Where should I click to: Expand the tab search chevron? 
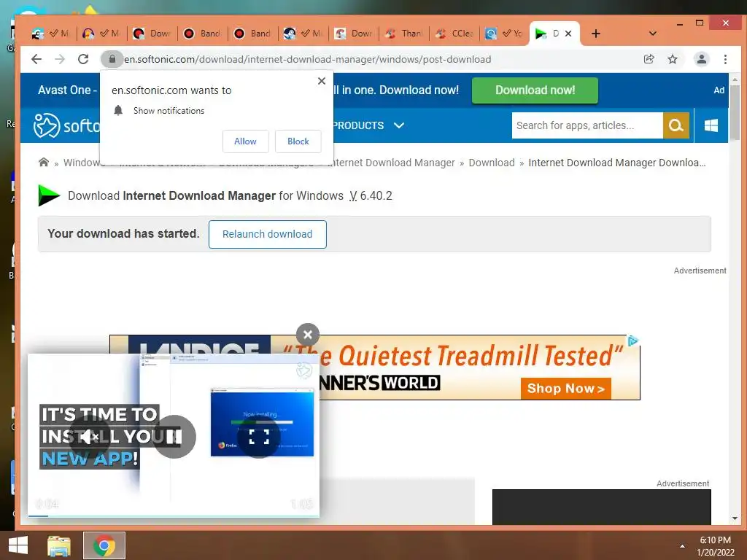[653, 34]
